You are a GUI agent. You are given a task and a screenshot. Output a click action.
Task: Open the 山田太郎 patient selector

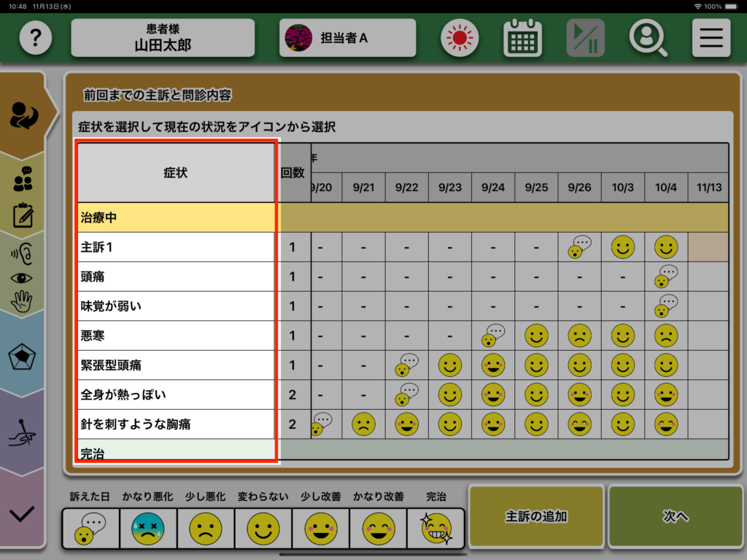point(163,38)
